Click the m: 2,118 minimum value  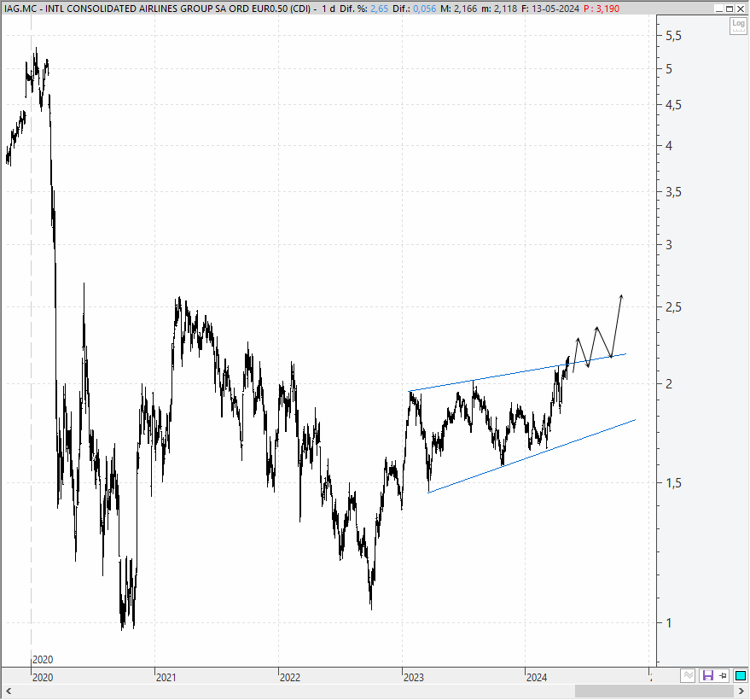pyautogui.click(x=499, y=9)
